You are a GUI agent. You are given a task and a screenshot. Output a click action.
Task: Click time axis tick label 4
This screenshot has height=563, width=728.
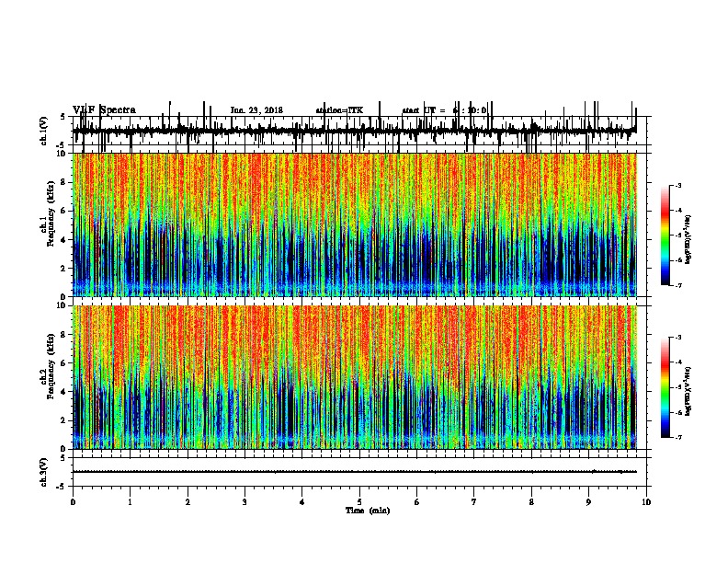pos(302,502)
